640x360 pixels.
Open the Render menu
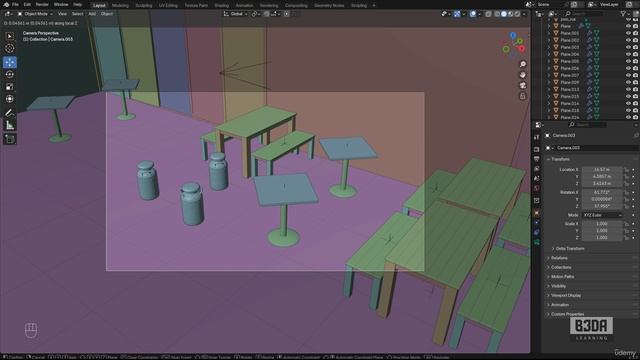point(42,4)
